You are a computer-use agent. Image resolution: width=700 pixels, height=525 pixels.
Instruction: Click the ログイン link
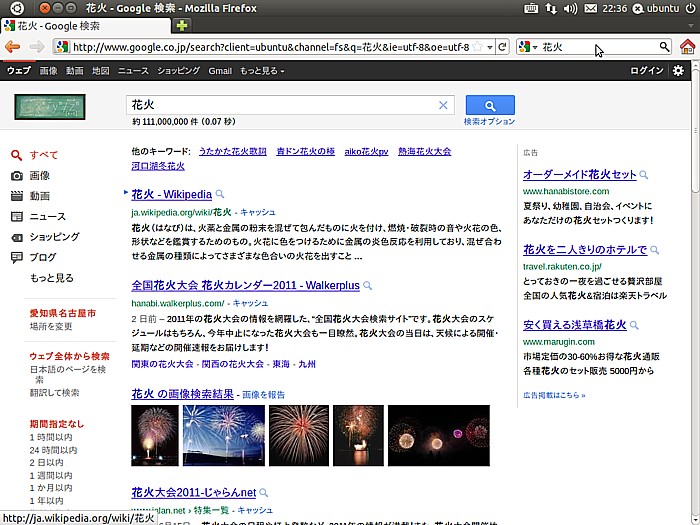tap(646, 71)
